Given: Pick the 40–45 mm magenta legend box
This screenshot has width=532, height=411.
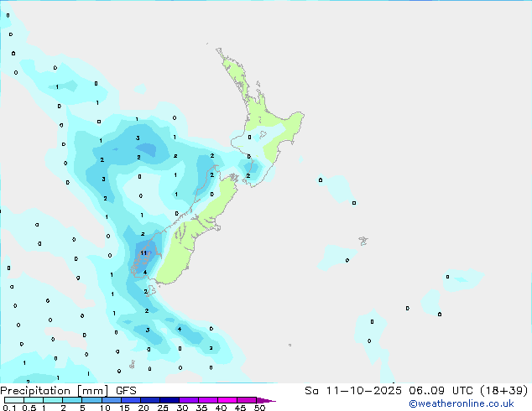Looking at the screenshot, I should tap(227, 400).
